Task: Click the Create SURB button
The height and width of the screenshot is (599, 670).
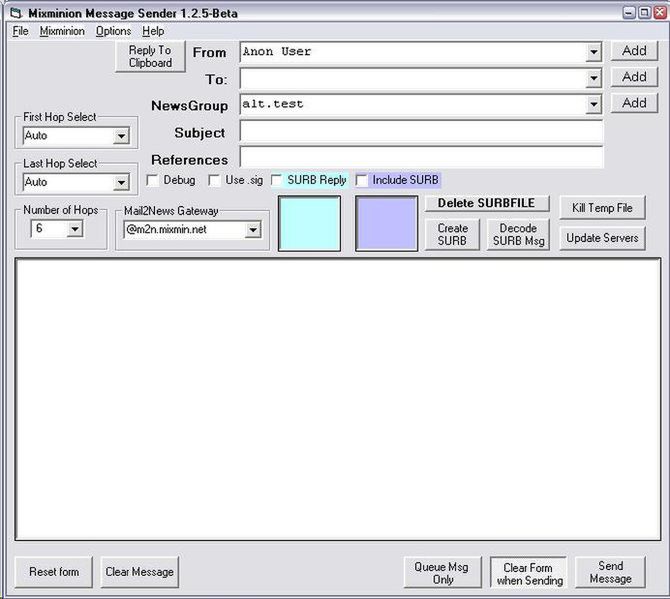Action: (453, 235)
